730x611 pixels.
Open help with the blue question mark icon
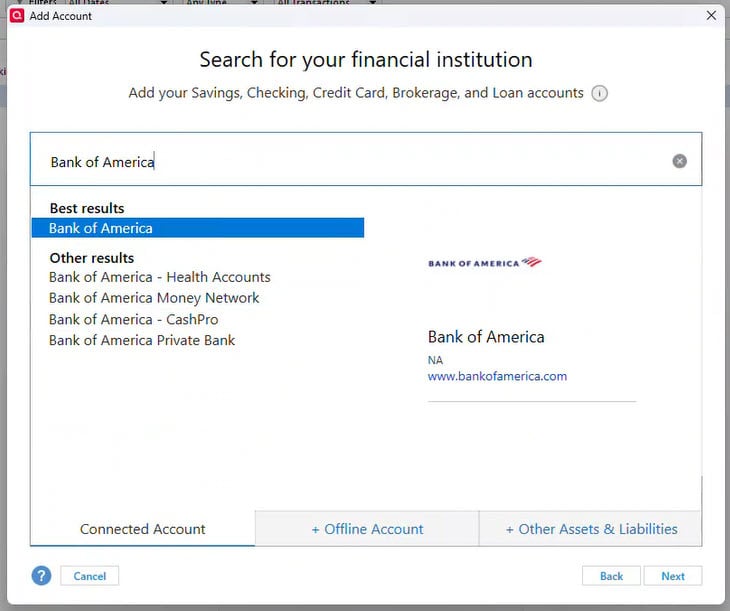[41, 576]
